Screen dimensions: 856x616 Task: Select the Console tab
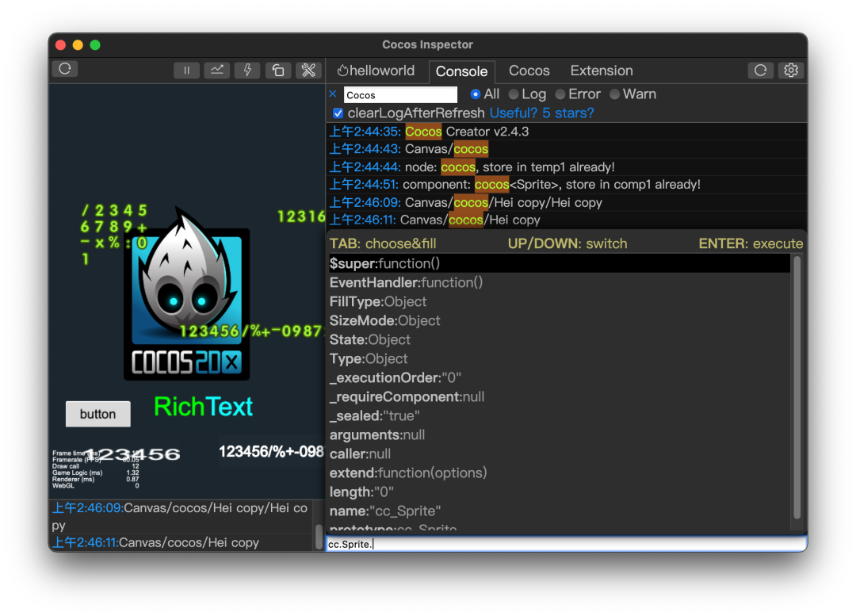(x=461, y=71)
